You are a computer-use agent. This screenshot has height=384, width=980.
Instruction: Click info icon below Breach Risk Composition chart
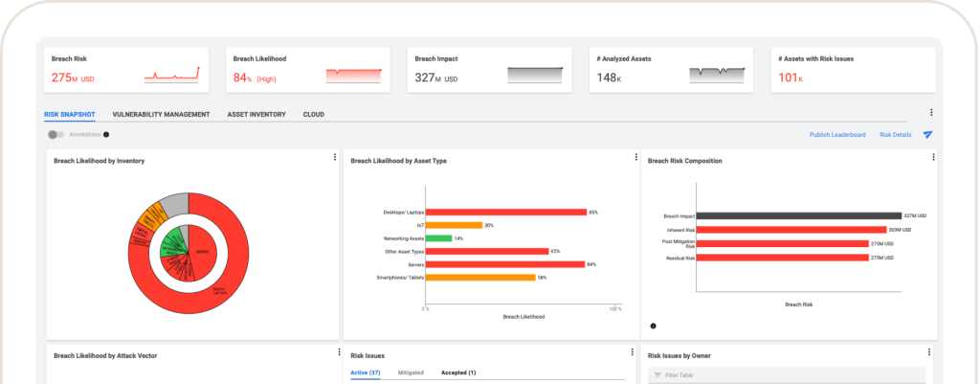click(654, 326)
